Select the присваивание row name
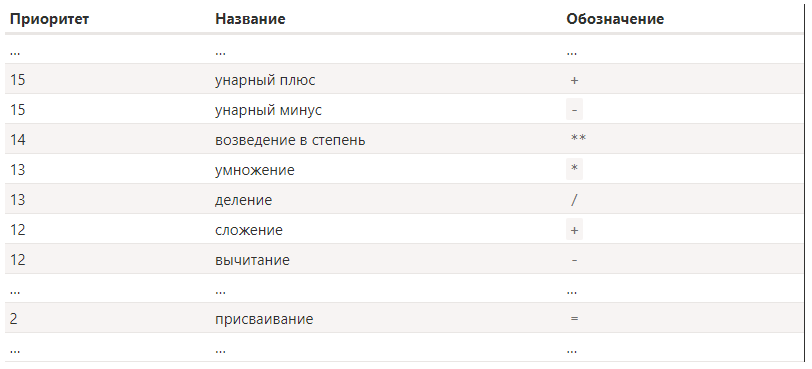 click(x=264, y=319)
